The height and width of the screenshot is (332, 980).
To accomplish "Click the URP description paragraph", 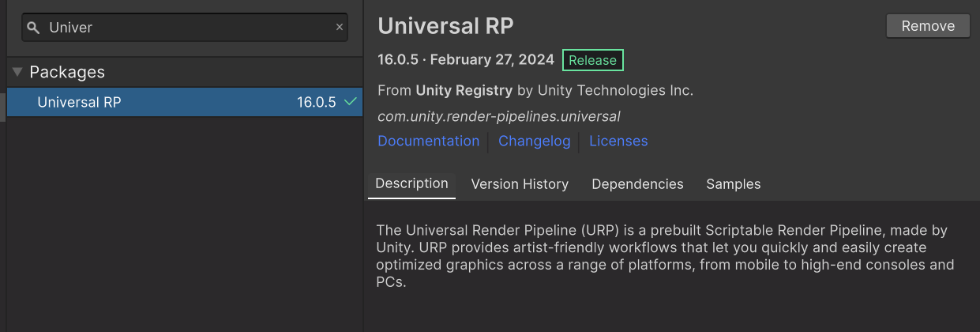I will 666,255.
